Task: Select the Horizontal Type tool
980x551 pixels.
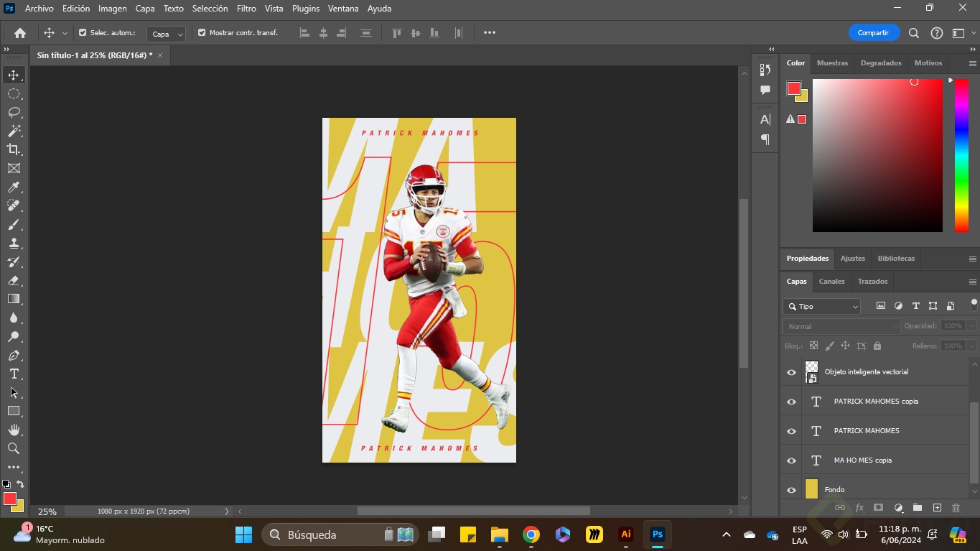Action: (x=14, y=374)
